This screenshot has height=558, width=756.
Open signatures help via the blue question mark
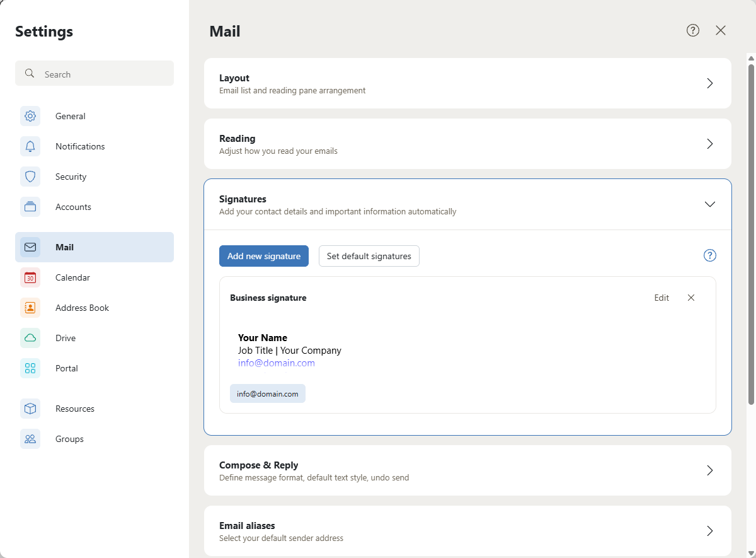point(710,255)
